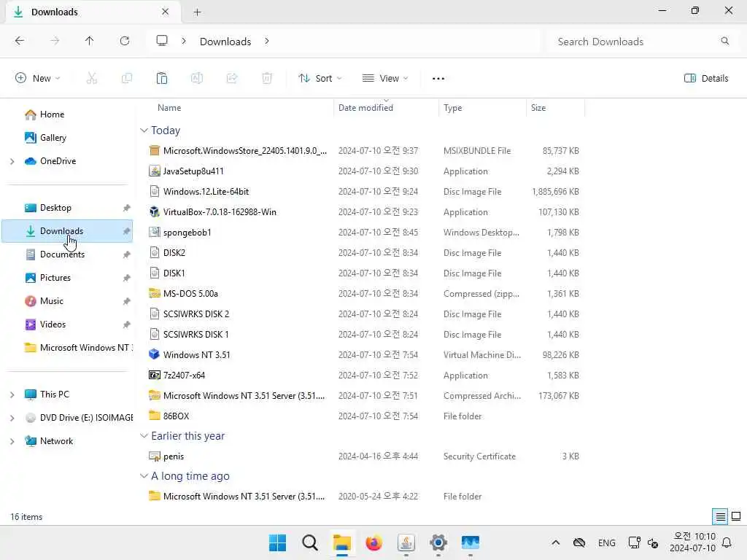Viewport: 747px width, 560px height.
Task: Open the Java installer taskbar icon
Action: [406, 542]
